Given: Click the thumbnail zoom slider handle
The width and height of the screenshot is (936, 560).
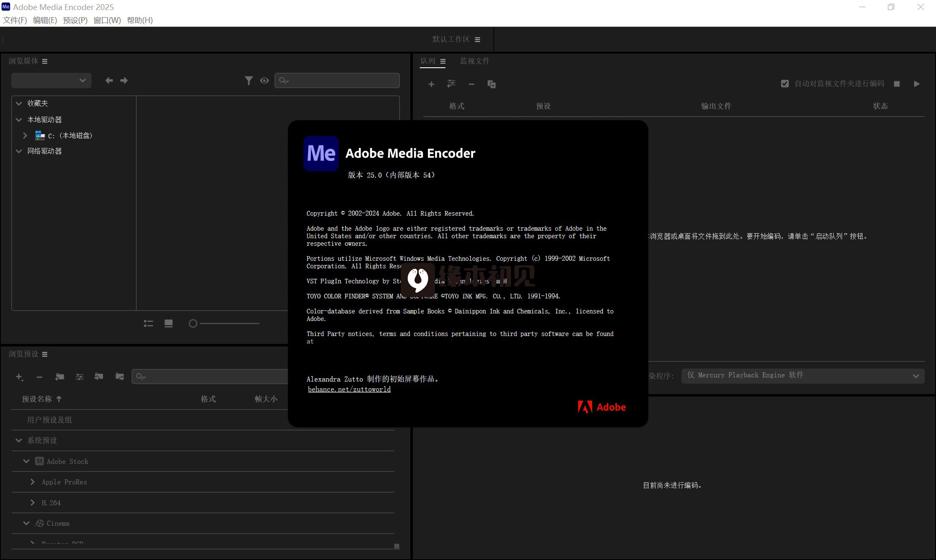Looking at the screenshot, I should [193, 323].
